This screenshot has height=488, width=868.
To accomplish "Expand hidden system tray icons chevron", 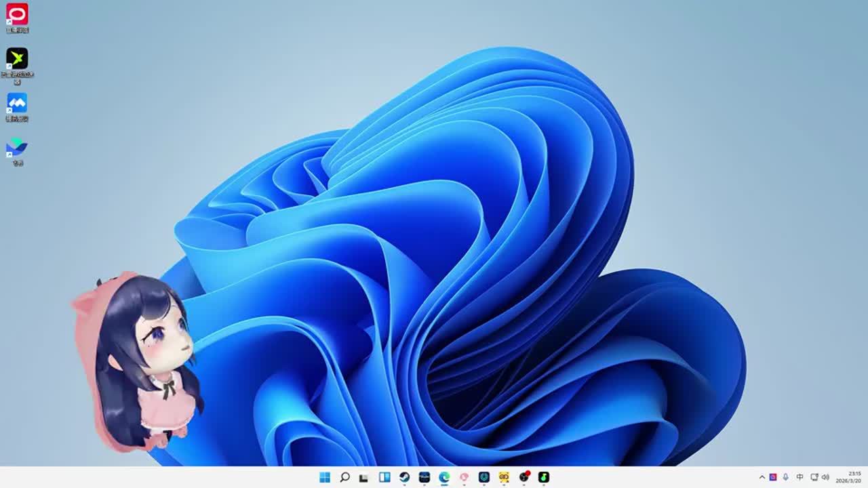I will click(x=762, y=477).
